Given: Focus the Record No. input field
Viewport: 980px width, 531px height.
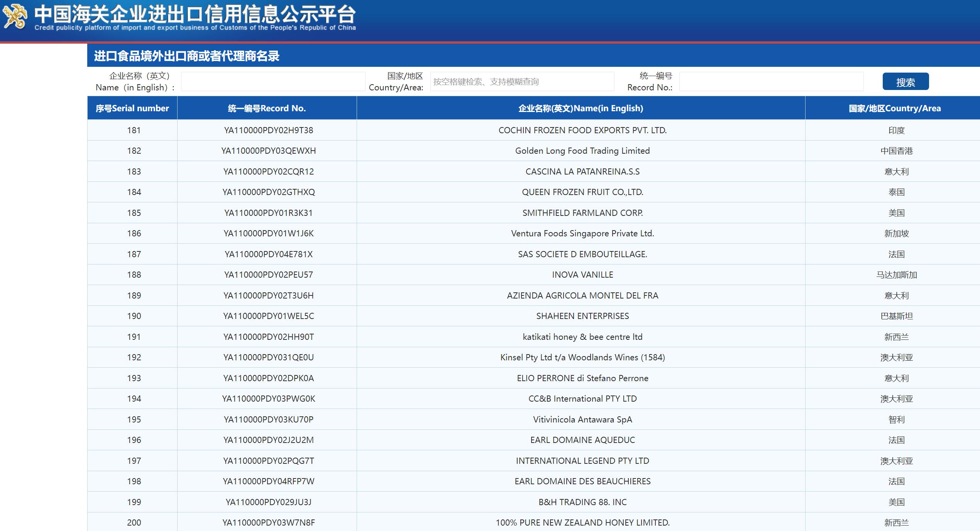Looking at the screenshot, I should click(771, 81).
